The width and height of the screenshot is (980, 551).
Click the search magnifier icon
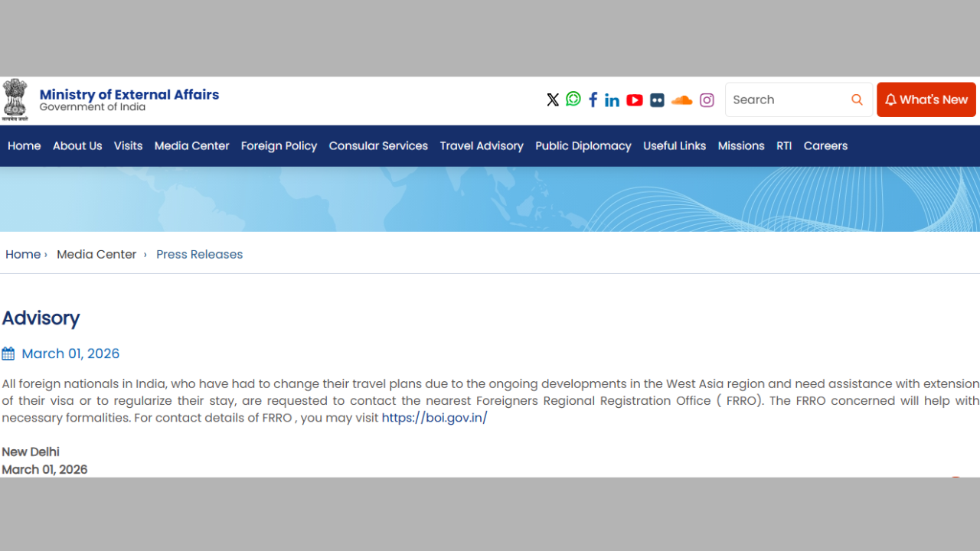[857, 100]
